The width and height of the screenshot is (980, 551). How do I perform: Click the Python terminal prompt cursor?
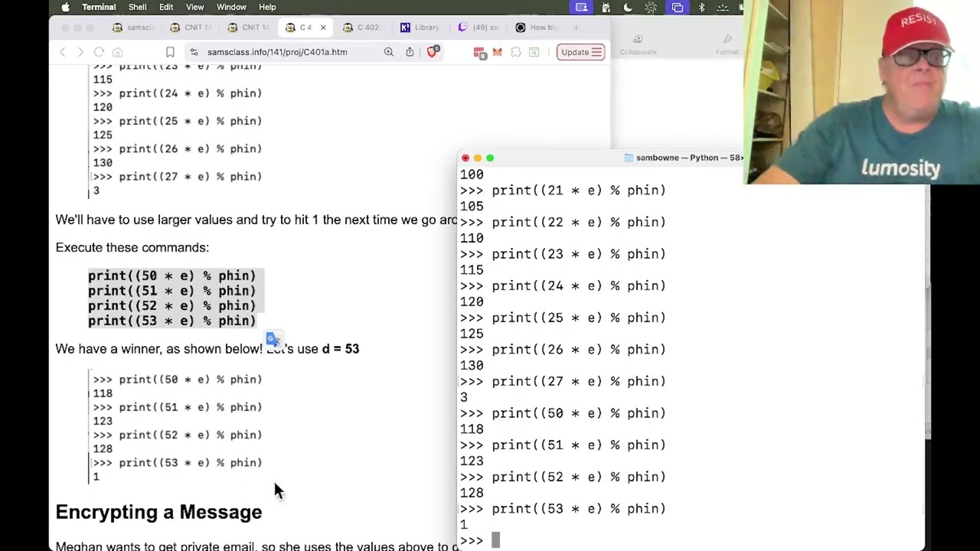tap(495, 541)
